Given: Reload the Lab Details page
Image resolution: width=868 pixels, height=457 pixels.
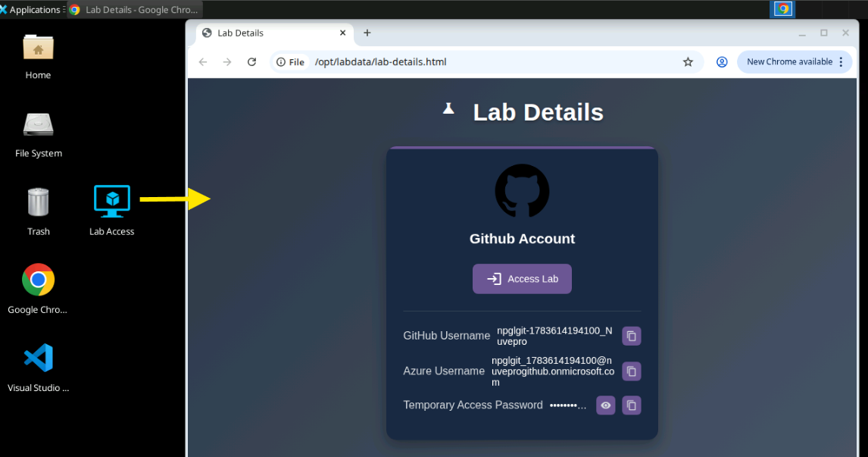Looking at the screenshot, I should (252, 62).
